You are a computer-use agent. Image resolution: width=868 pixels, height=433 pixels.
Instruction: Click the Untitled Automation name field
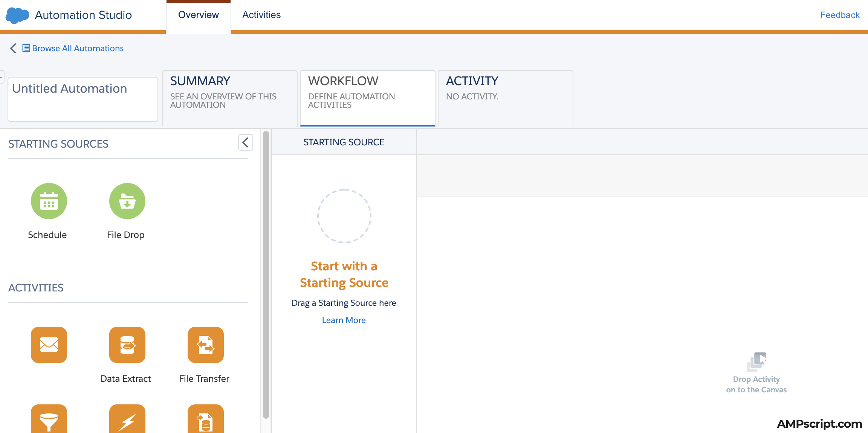click(83, 99)
